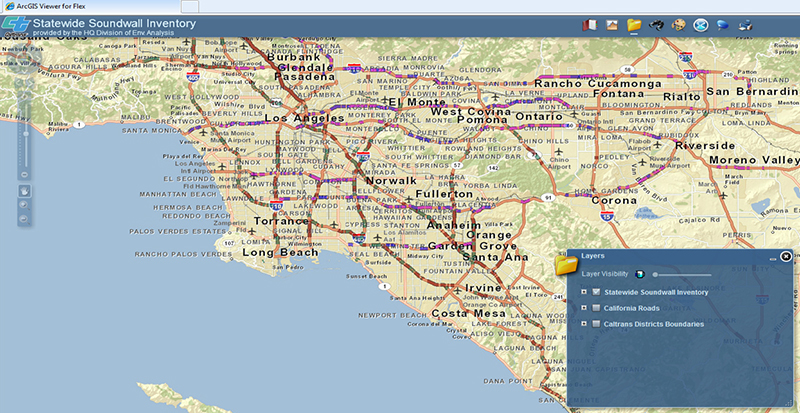The image size is (800, 413).
Task: Click the round blue arrow widget icon
Action: (x=700, y=25)
